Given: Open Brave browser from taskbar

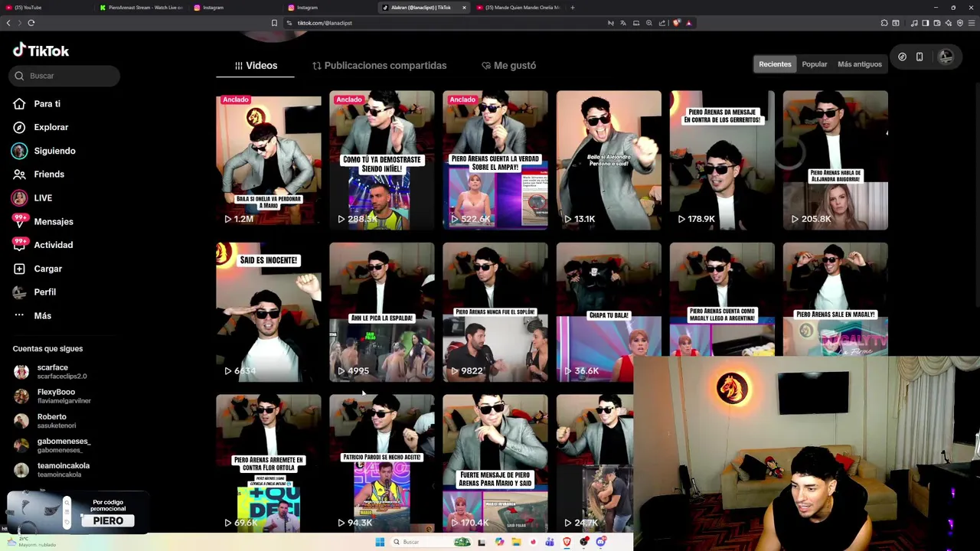Looking at the screenshot, I should click(x=567, y=542).
